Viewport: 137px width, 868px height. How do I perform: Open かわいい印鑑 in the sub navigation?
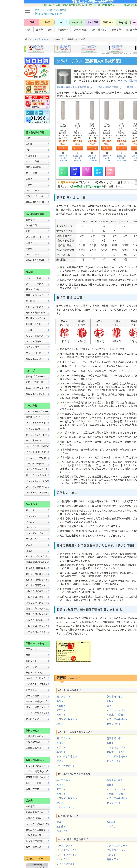click(80, 30)
